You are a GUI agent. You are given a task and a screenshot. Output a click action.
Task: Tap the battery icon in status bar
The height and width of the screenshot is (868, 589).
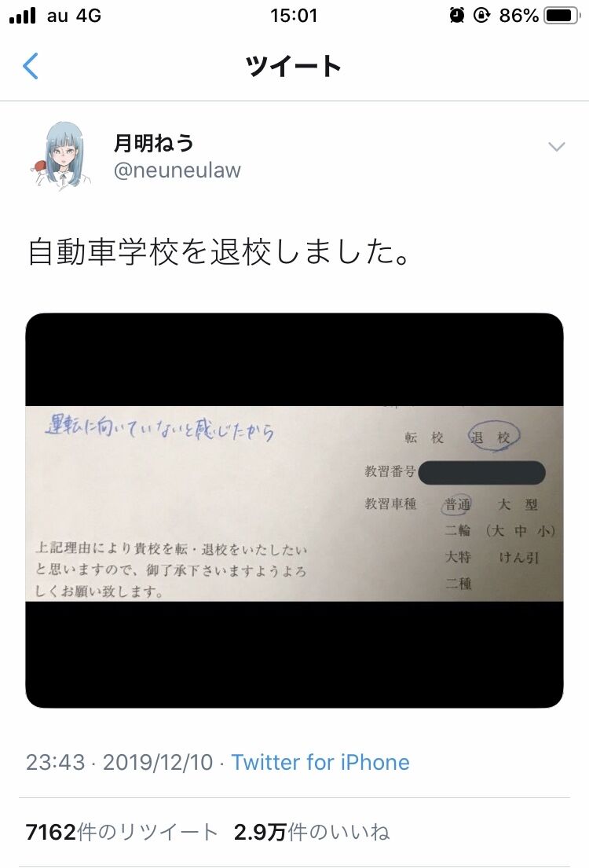[562, 16]
